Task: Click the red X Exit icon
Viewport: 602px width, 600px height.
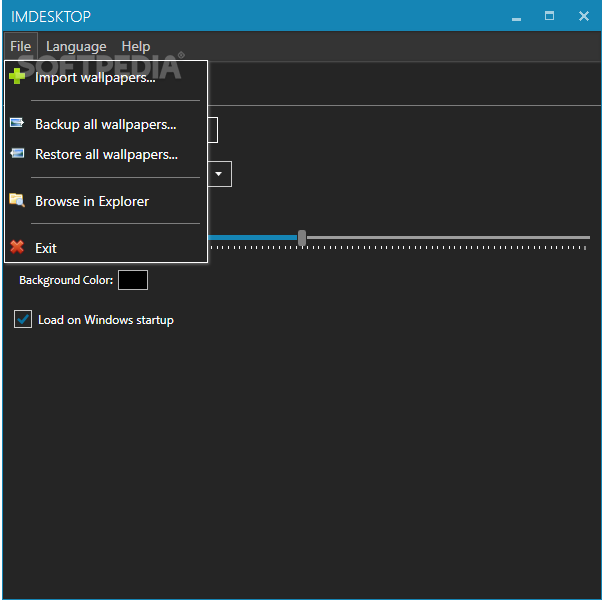Action: [17, 247]
